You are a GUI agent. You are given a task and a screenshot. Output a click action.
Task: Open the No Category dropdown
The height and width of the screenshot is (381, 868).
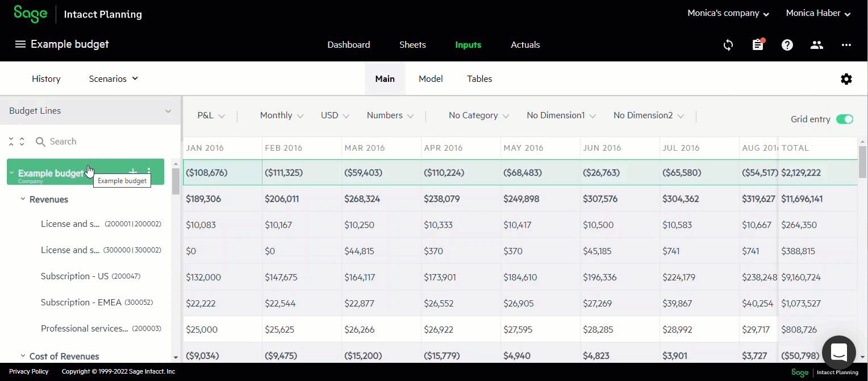point(479,115)
